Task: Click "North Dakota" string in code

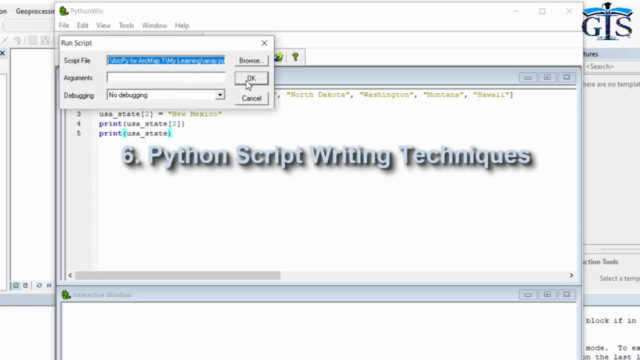Action: (x=318, y=94)
